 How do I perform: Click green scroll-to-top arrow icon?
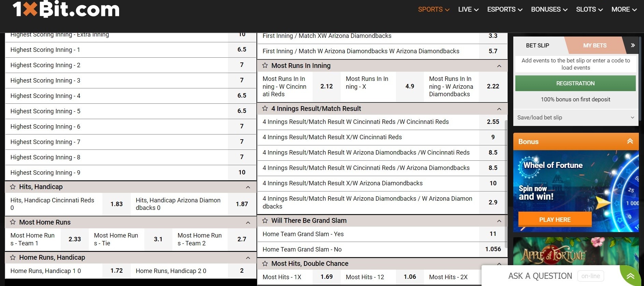click(631, 276)
